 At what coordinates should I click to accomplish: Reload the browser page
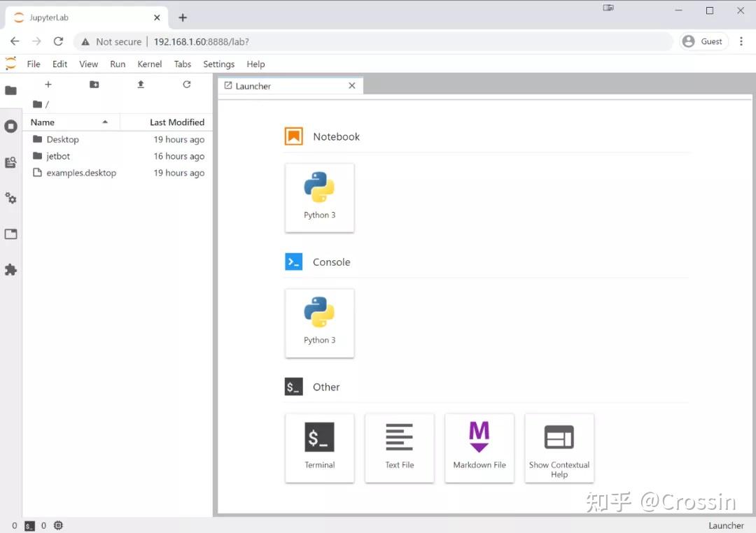[x=58, y=41]
